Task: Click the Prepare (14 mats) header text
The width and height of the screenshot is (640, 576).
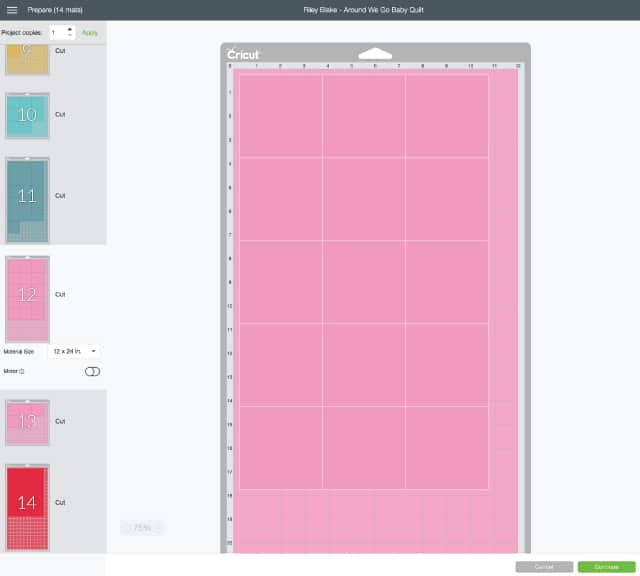Action: pyautogui.click(x=55, y=10)
